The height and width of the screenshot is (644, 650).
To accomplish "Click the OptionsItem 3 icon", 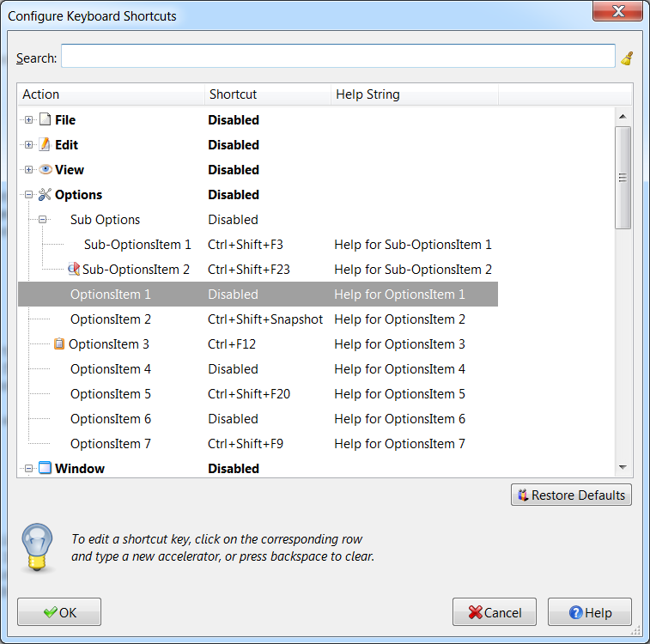I will (x=59, y=344).
